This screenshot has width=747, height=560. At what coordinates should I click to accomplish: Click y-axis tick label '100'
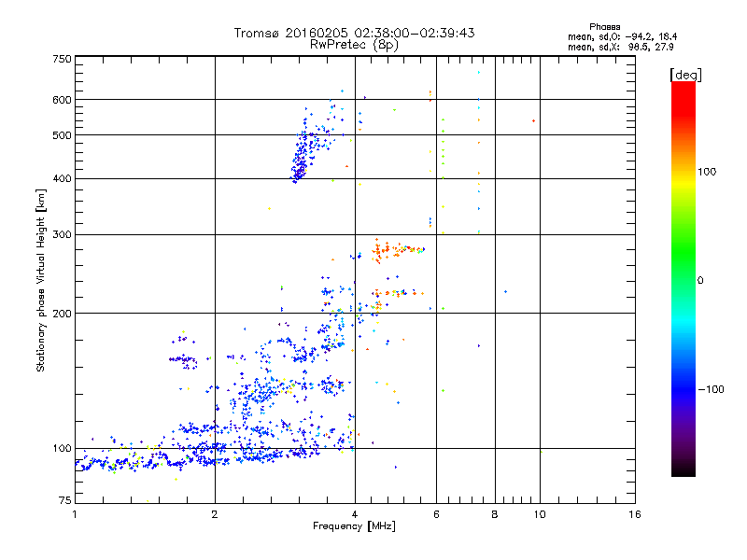[x=62, y=449]
